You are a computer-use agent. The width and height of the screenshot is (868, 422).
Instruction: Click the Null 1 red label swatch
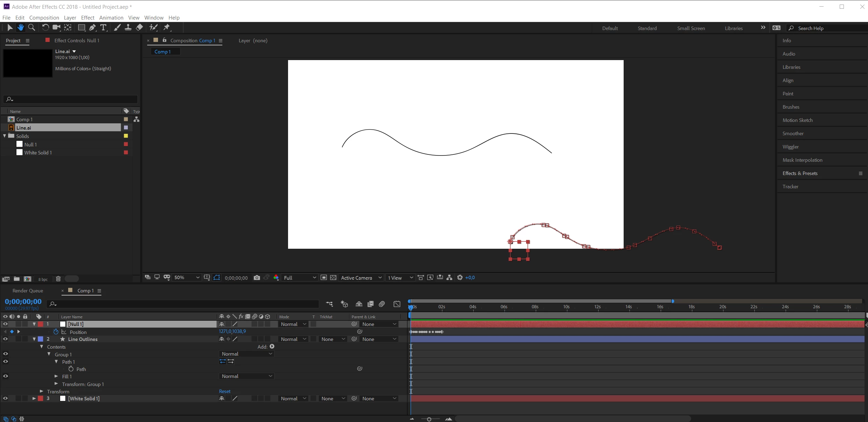(x=41, y=324)
